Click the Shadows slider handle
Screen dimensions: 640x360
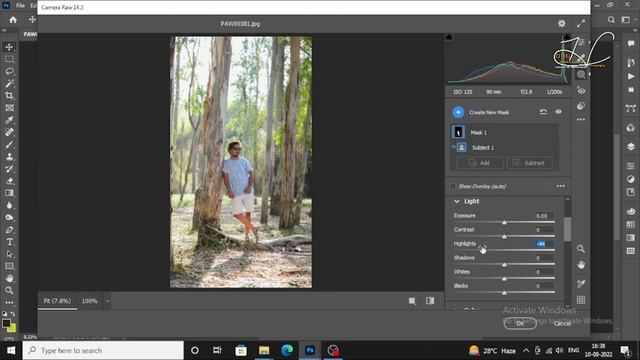click(504, 264)
